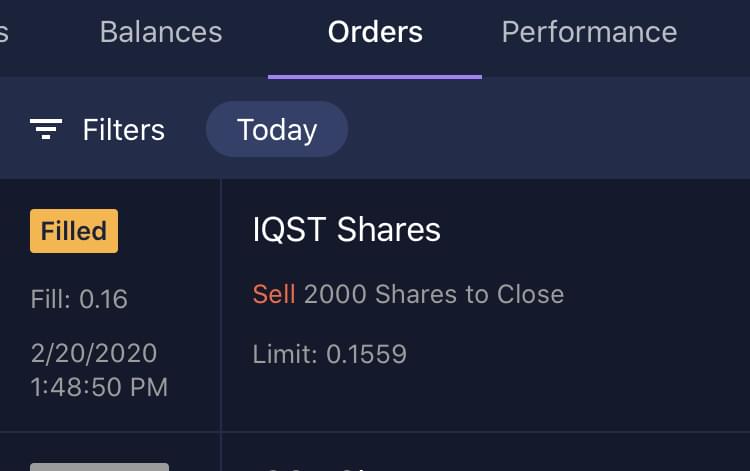The image size is (750, 471).
Task: Open the IQST Shares order title
Action: [x=346, y=230]
